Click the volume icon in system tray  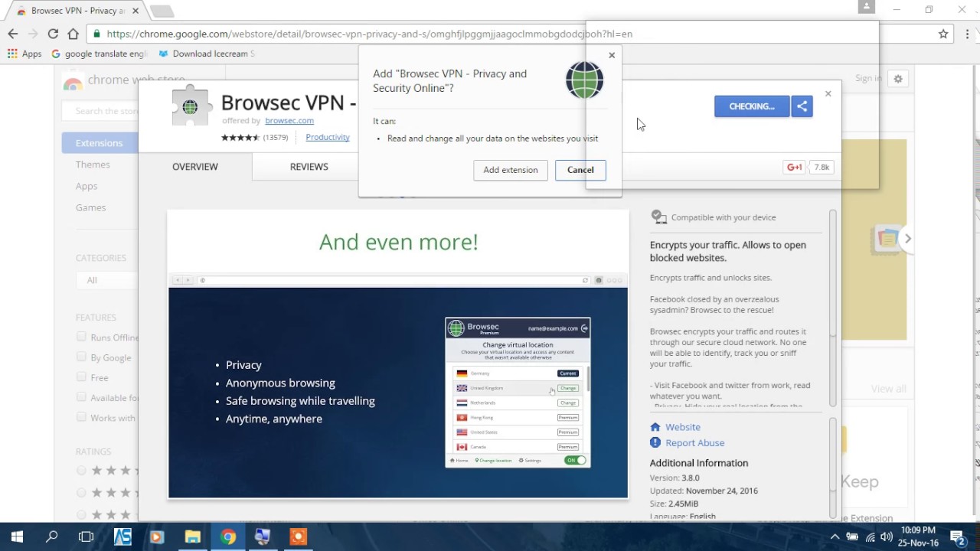click(x=886, y=536)
